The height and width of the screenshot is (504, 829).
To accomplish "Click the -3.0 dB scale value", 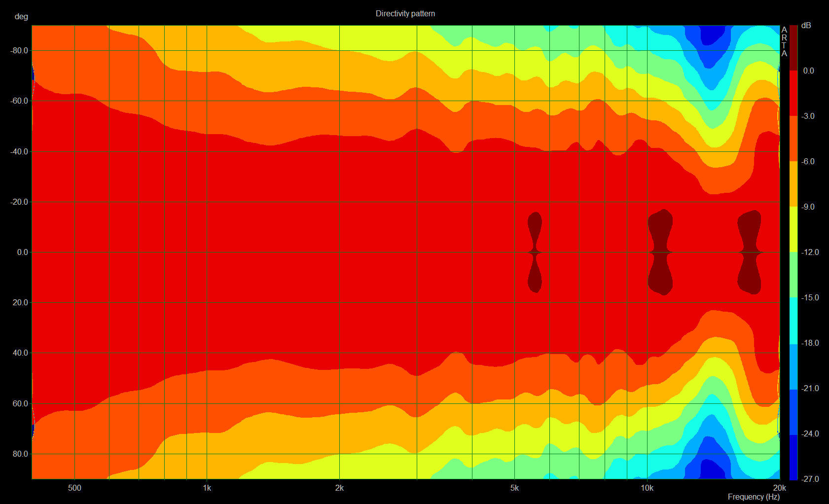I will [x=809, y=116].
